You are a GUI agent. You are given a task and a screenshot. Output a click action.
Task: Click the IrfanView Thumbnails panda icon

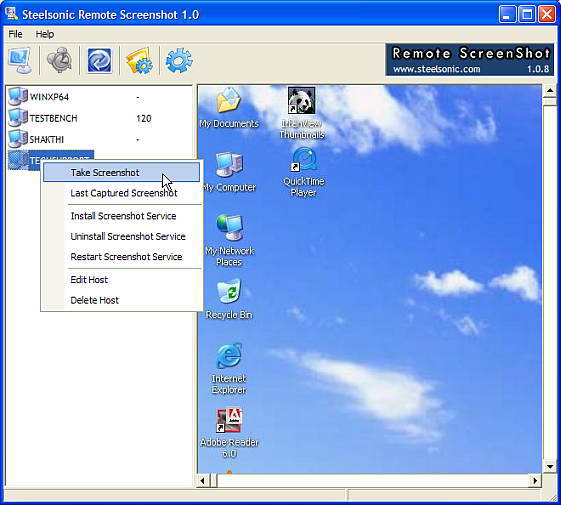[x=301, y=100]
